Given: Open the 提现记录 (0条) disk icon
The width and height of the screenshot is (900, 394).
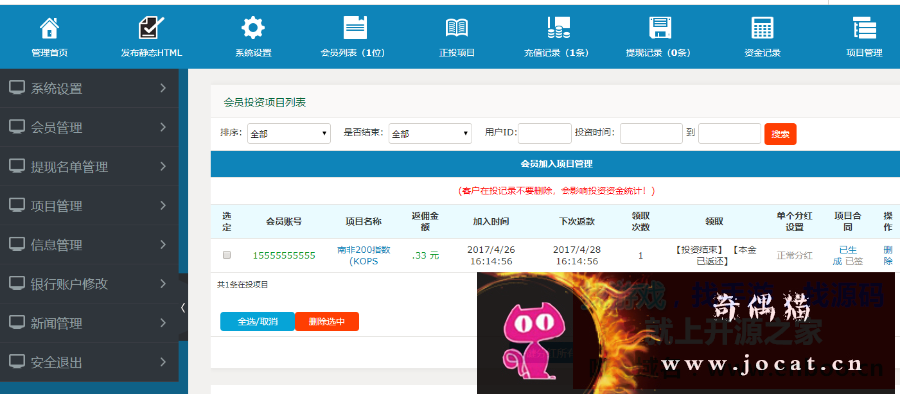Looking at the screenshot, I should (660, 28).
